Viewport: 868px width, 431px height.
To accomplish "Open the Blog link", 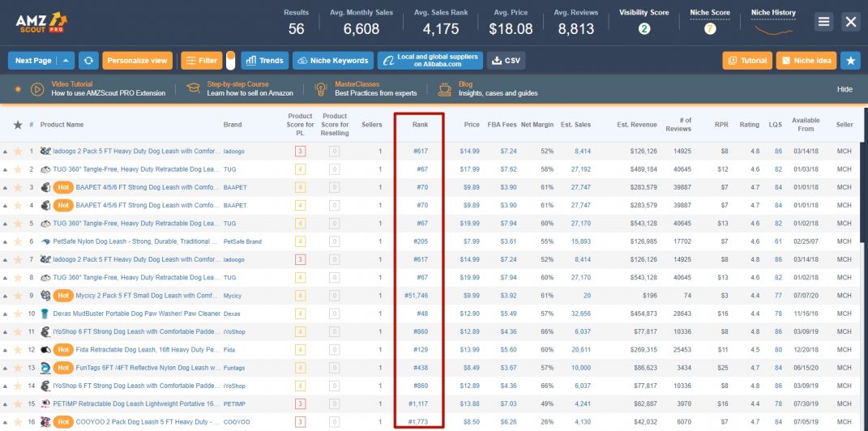I will (x=465, y=84).
